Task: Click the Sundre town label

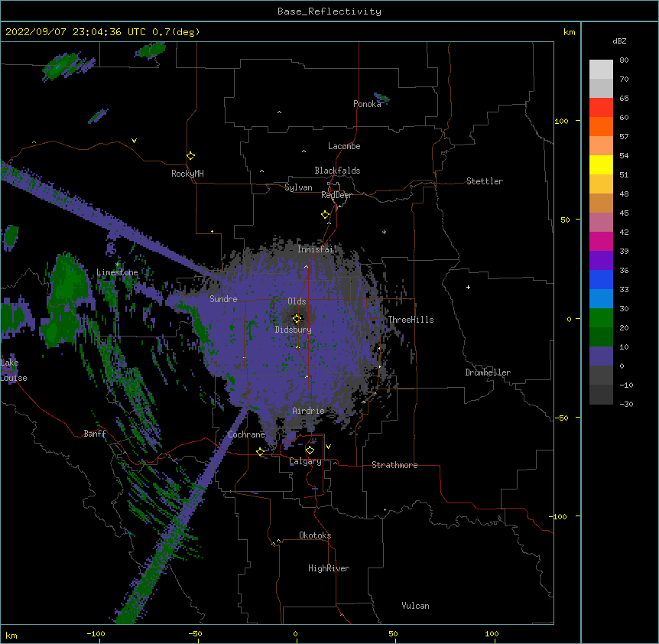Action: (223, 299)
